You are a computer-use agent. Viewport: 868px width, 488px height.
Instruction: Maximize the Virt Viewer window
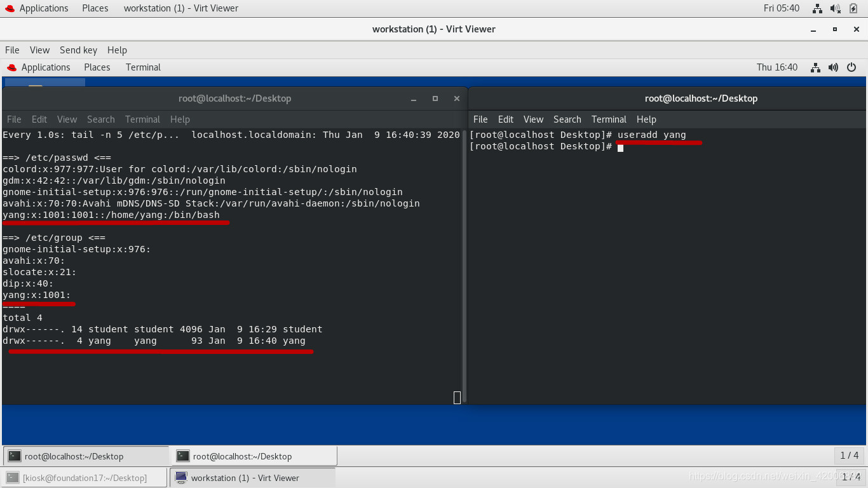pos(835,29)
